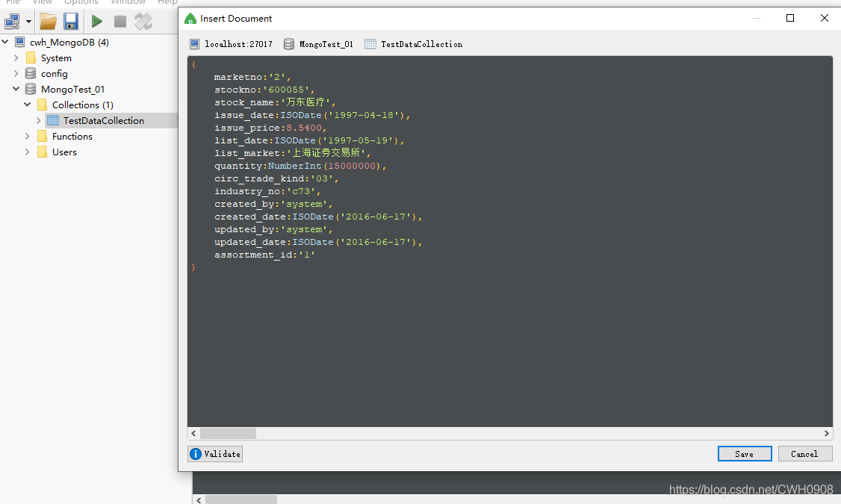Click the Functions folder icon
841x504 pixels.
(43, 136)
